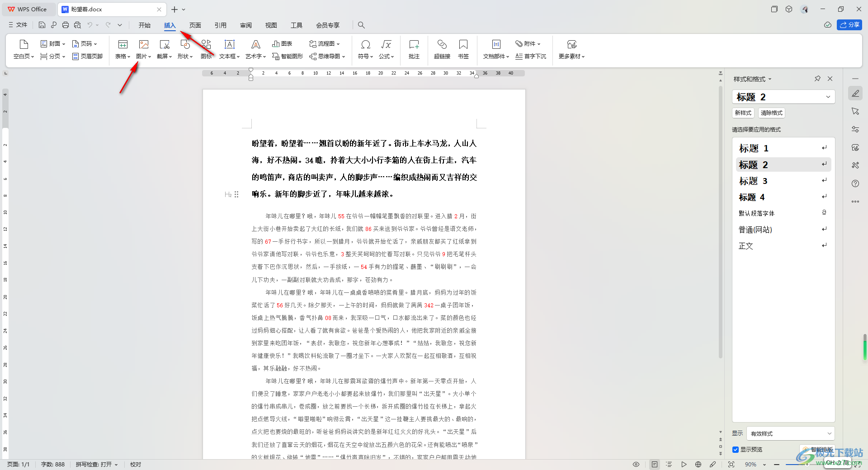Insert a 公式 formula

[x=386, y=49]
